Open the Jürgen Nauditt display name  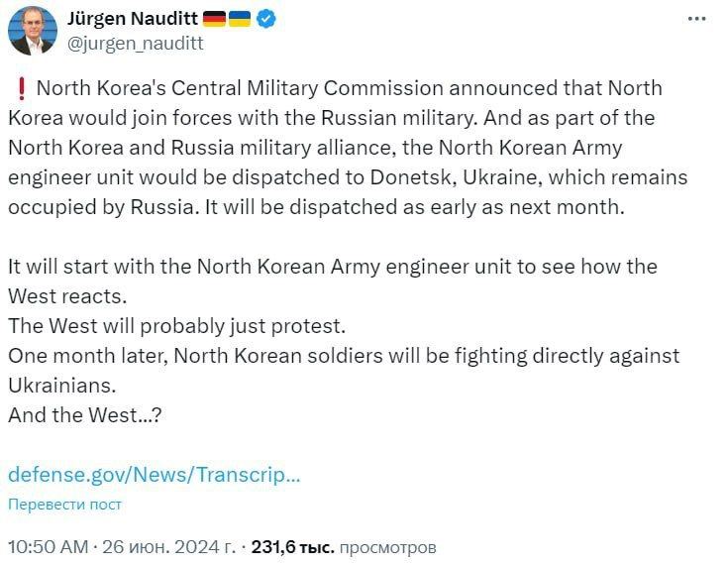pyautogui.click(x=133, y=19)
